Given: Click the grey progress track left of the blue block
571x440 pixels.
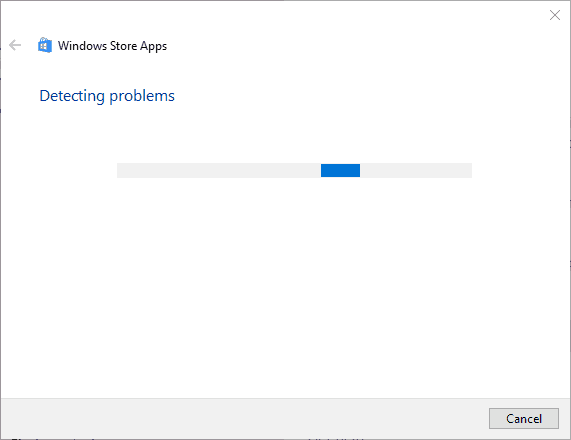Looking at the screenshot, I should [x=219, y=170].
